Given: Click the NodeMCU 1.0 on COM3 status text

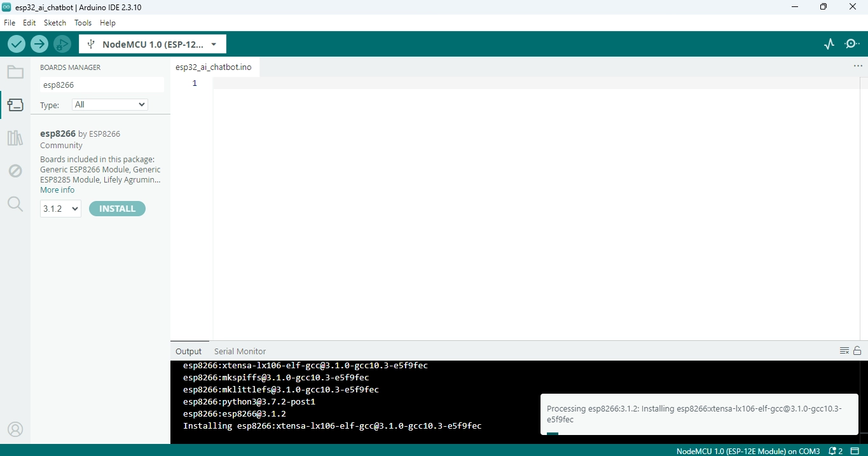Looking at the screenshot, I should coord(748,451).
